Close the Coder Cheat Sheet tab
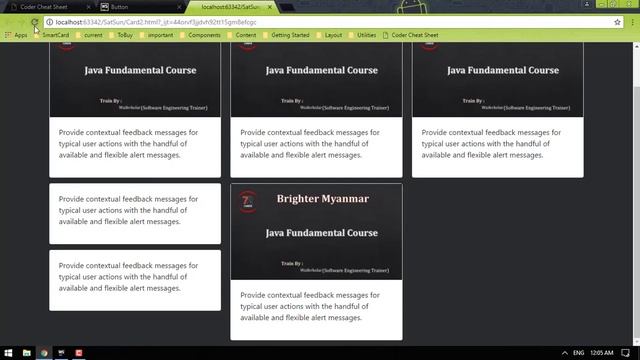640x360 pixels. [x=88, y=7]
